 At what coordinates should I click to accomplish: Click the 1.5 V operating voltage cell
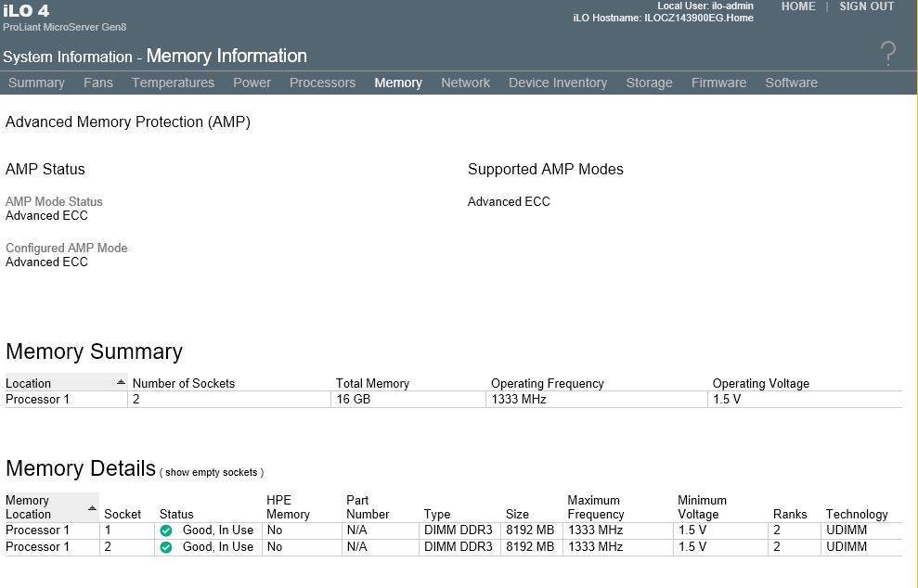727,400
